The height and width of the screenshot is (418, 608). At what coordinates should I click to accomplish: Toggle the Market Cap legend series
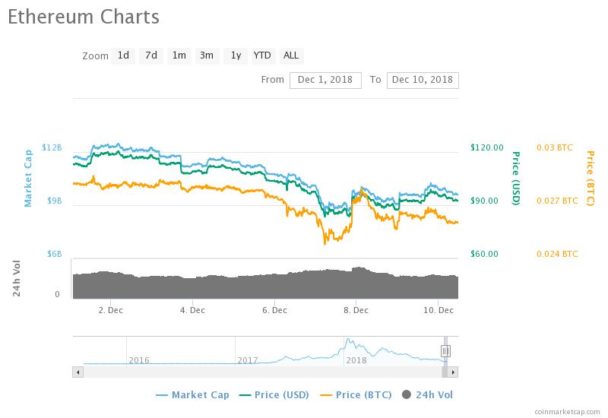(193, 395)
